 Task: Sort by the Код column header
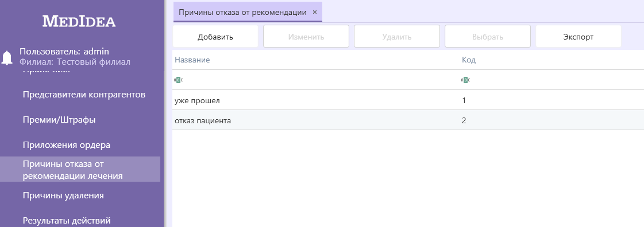pos(469,60)
